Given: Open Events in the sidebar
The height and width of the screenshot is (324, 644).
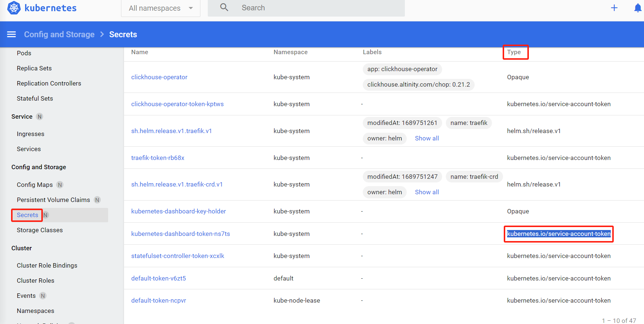Looking at the screenshot, I should [26, 296].
